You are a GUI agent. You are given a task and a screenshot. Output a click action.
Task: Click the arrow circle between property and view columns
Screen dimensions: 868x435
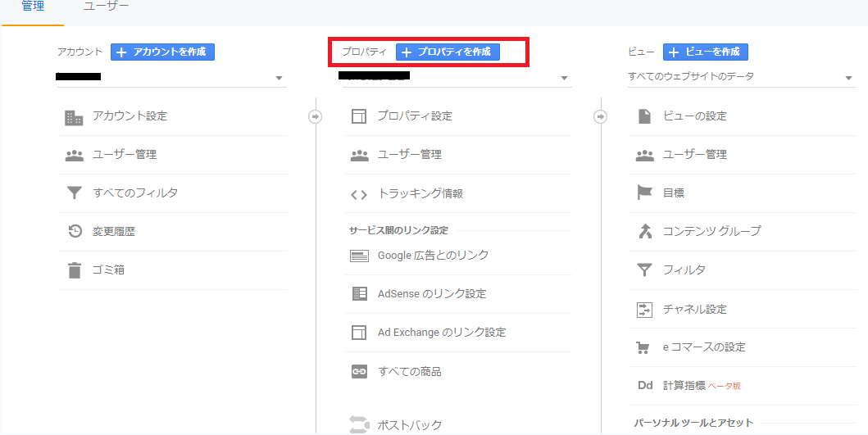click(601, 116)
